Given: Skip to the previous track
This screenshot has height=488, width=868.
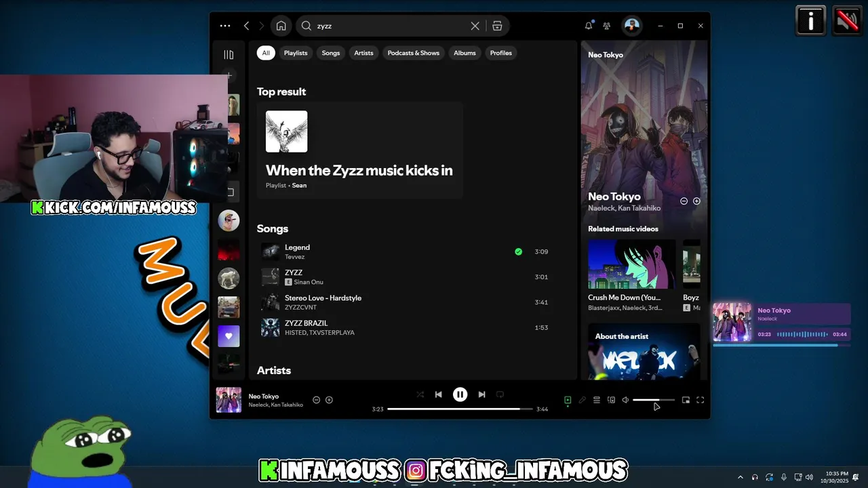Looking at the screenshot, I should pos(438,394).
